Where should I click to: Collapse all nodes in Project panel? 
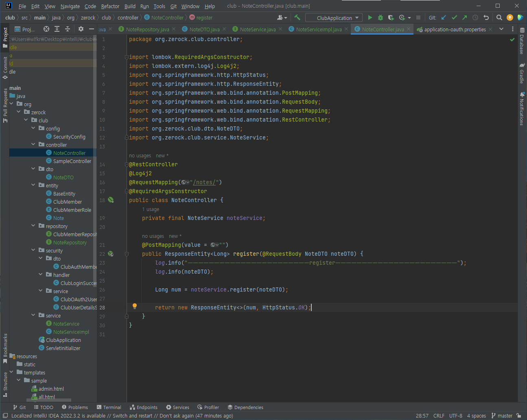[68, 29]
